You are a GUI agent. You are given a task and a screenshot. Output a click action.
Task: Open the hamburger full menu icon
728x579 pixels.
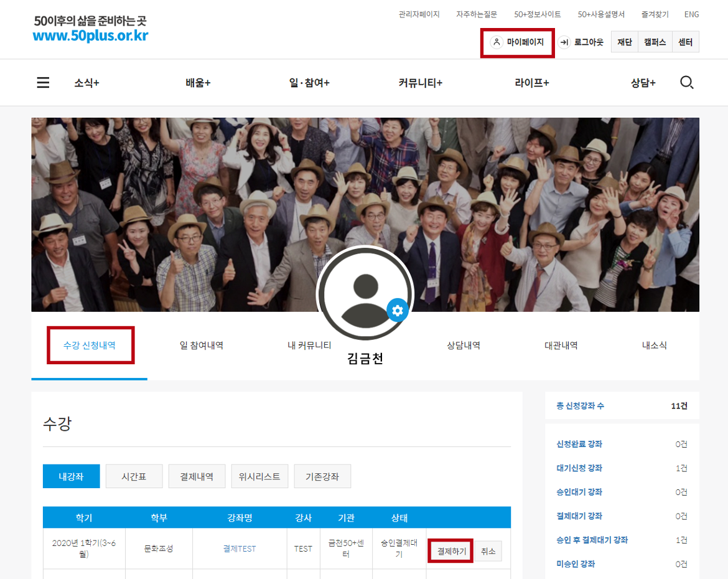pos(43,83)
